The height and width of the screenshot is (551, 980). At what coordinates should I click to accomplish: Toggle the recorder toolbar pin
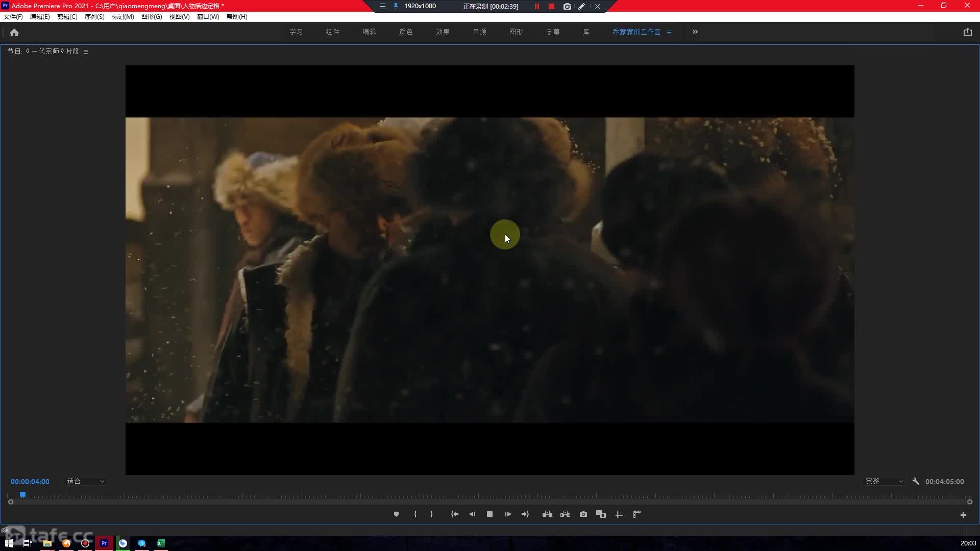[396, 6]
